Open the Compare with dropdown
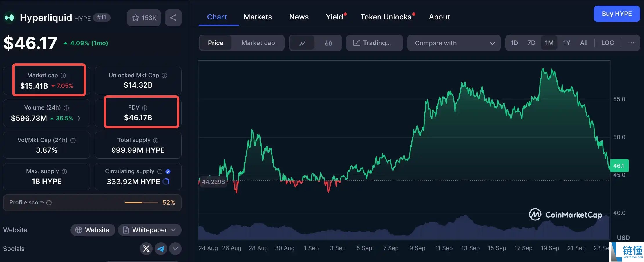 coord(454,43)
